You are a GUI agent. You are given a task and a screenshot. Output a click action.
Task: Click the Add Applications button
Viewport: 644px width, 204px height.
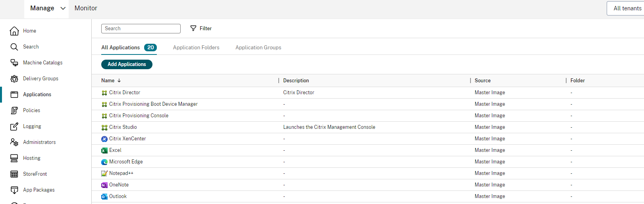[127, 64]
